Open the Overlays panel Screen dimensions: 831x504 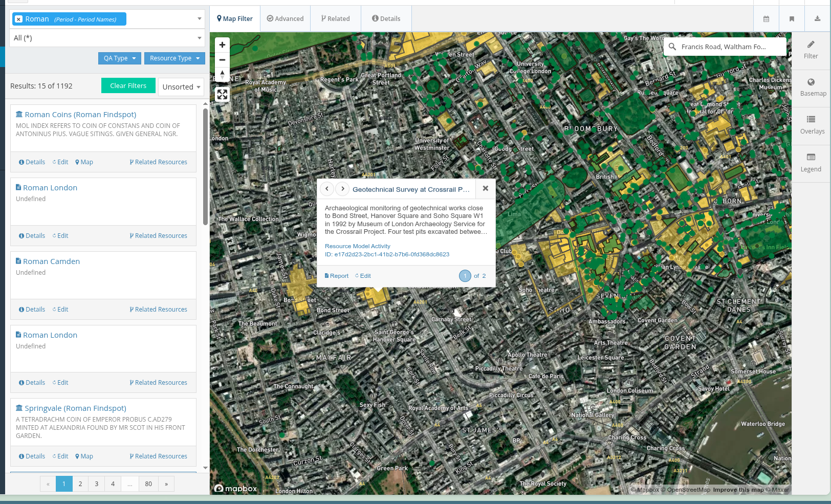(812, 125)
